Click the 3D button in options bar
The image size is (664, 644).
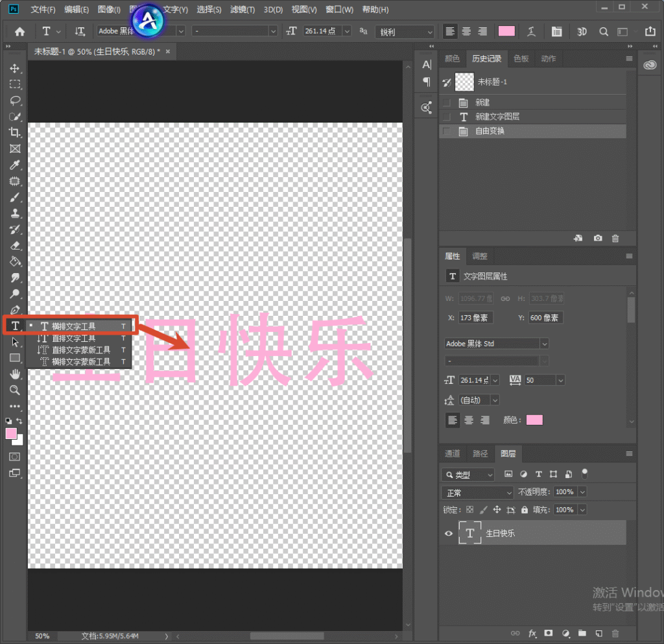tap(582, 31)
